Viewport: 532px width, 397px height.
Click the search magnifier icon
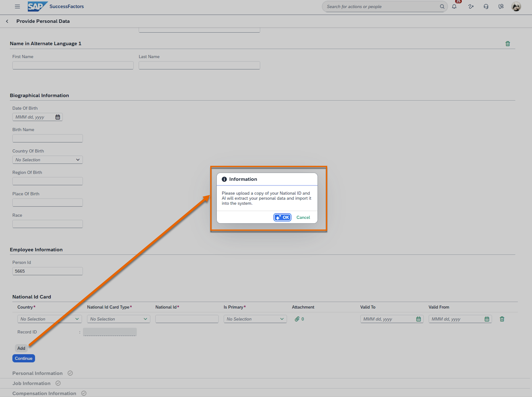[x=442, y=7]
